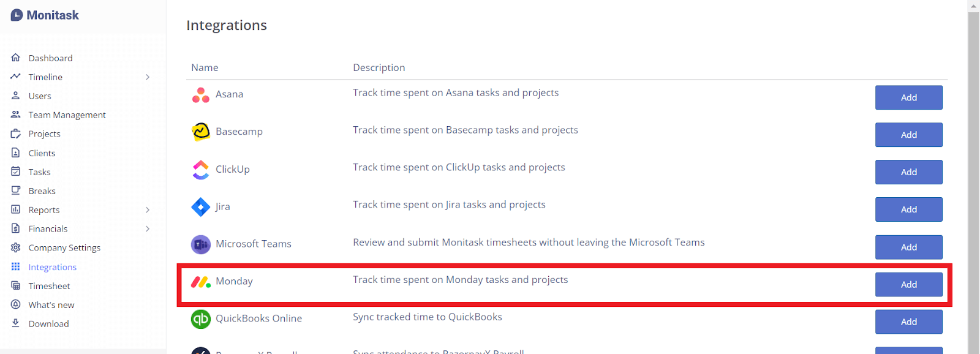Expand the Reports section
980x354 pixels.
147,209
